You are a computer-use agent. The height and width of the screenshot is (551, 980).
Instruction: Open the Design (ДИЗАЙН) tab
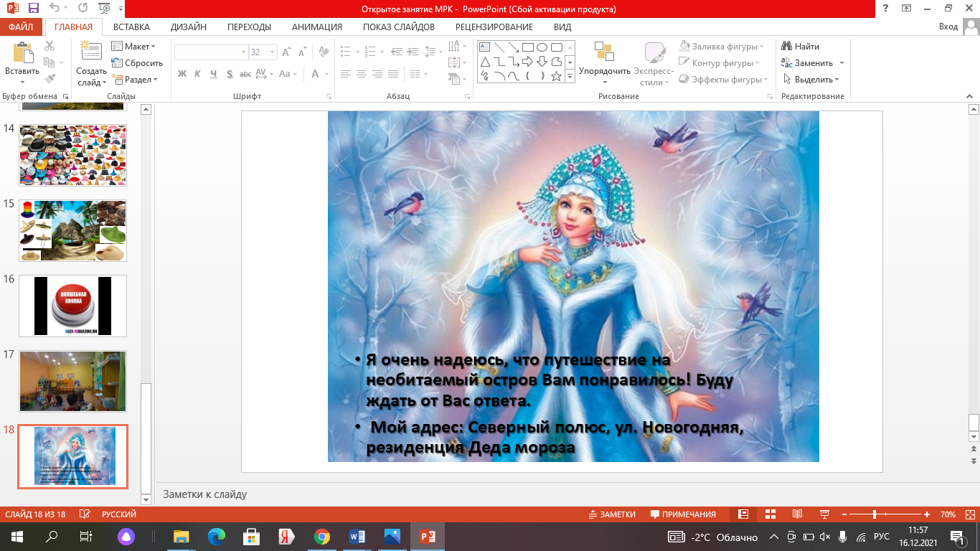click(x=188, y=27)
